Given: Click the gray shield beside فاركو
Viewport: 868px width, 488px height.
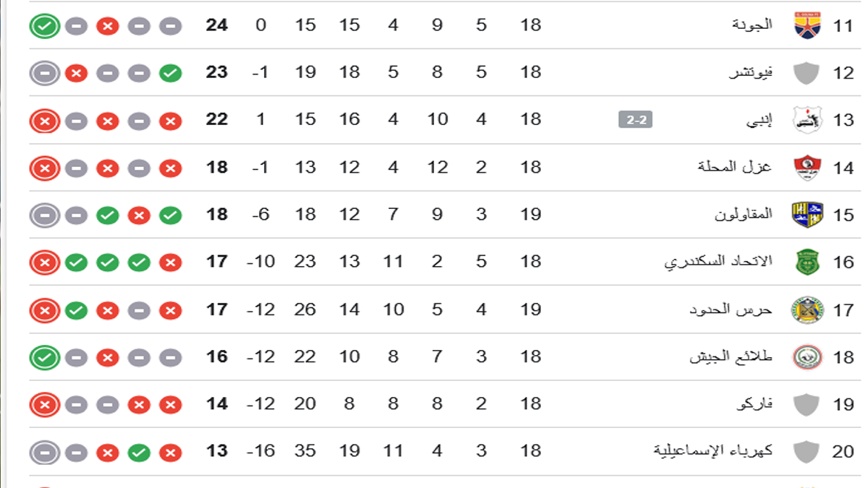Looking at the screenshot, I should point(804,404).
